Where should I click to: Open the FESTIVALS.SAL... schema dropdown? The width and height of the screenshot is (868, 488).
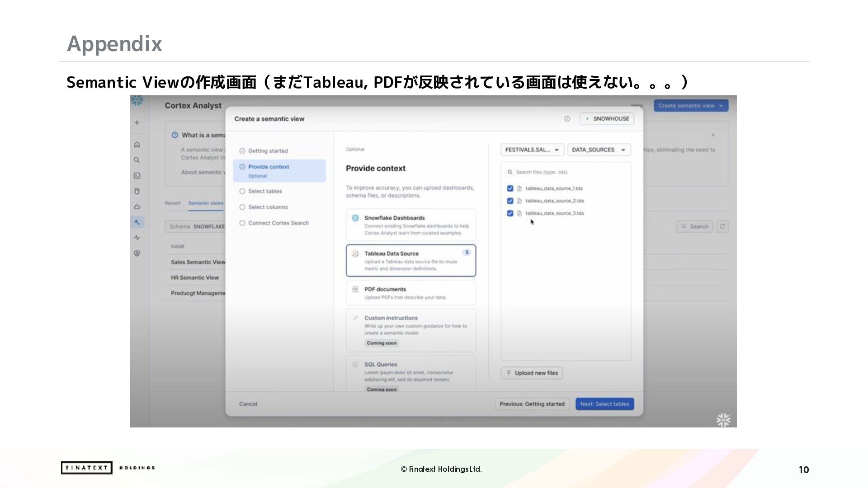click(532, 150)
